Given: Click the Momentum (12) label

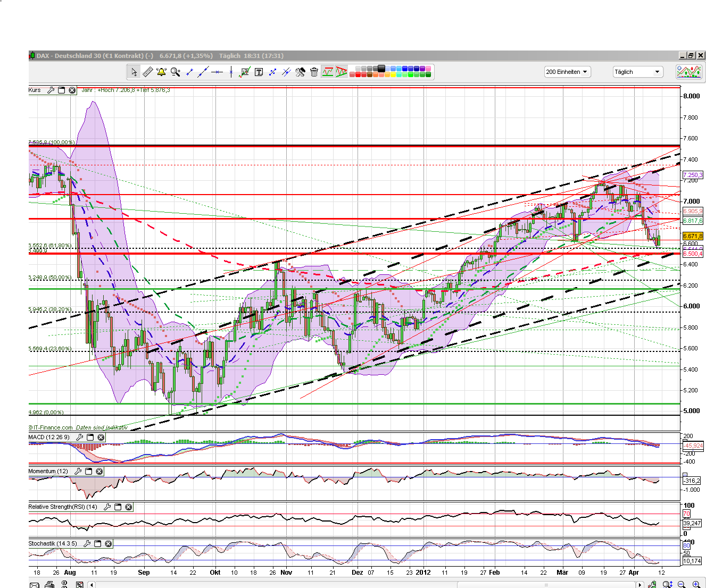Looking at the screenshot, I should pos(48,472).
